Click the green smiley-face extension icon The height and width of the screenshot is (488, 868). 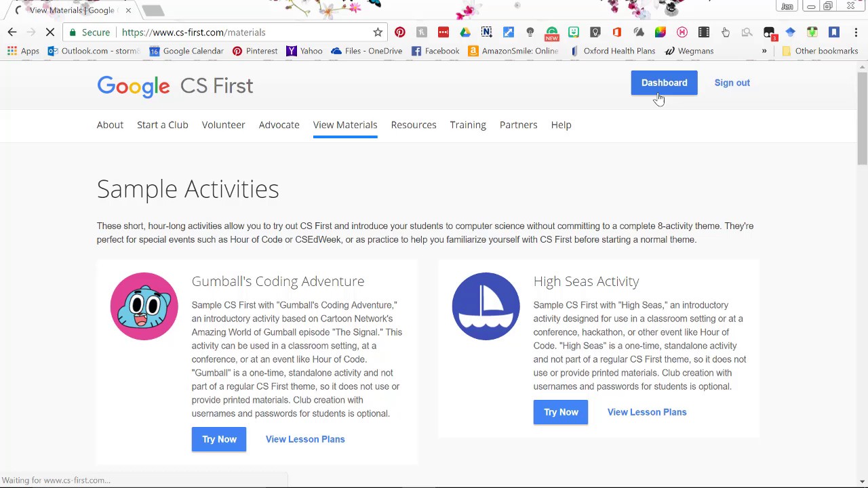click(x=574, y=33)
